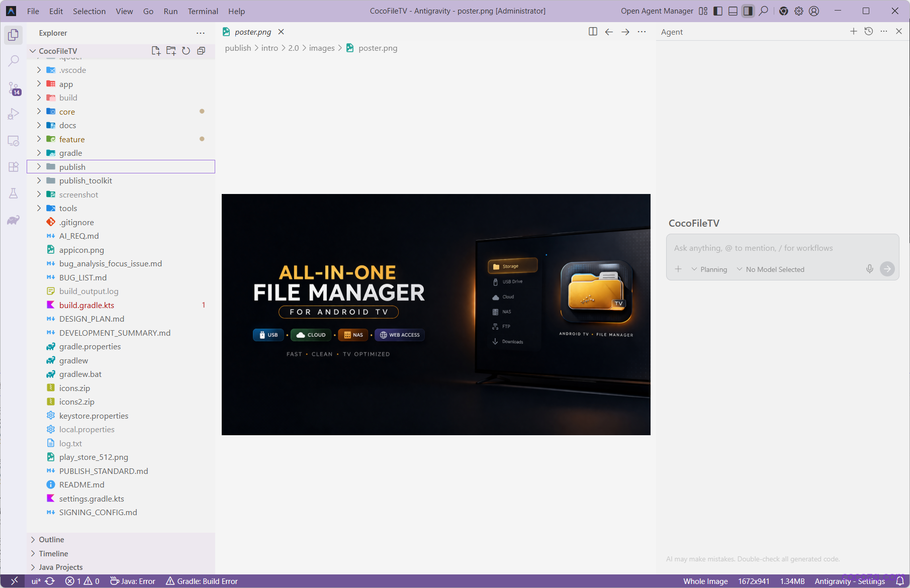Open the Explorer view in activity bar
This screenshot has width=910, height=588.
click(x=14, y=35)
